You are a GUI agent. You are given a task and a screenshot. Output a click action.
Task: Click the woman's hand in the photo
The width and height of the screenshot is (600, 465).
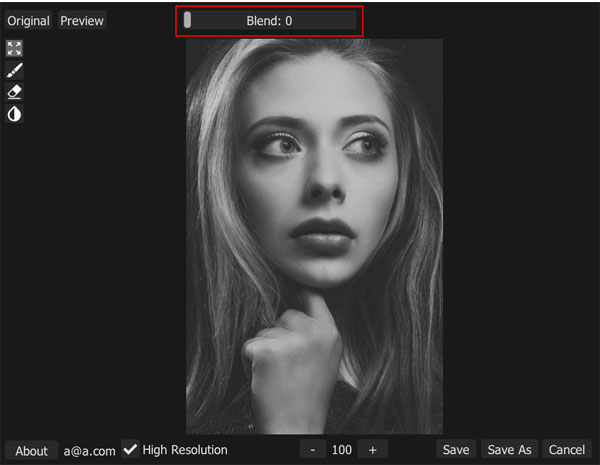point(290,350)
